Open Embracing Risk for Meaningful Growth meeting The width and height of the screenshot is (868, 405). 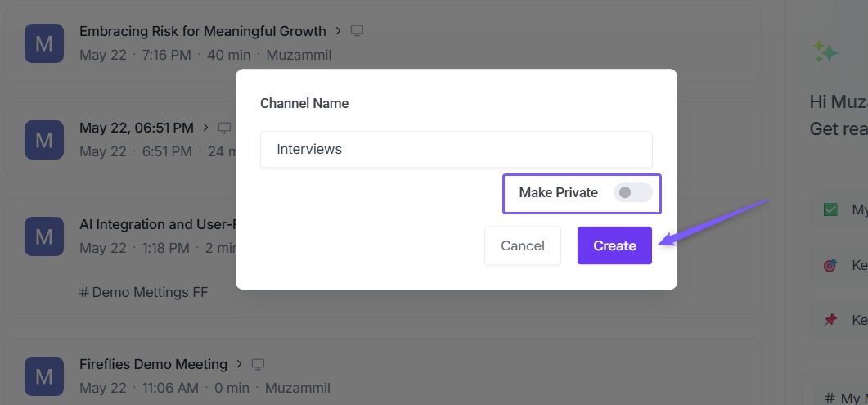tap(203, 31)
